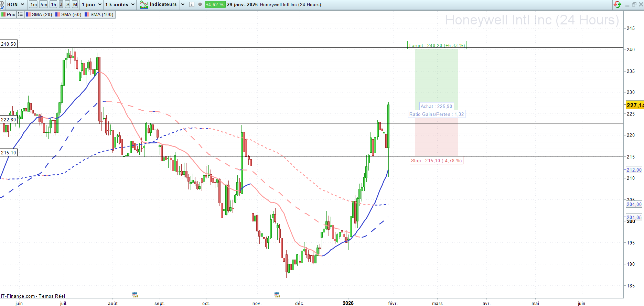The image size is (644, 306).
Task: Click the 'juil.' label on time axis
Action: tap(64, 303)
